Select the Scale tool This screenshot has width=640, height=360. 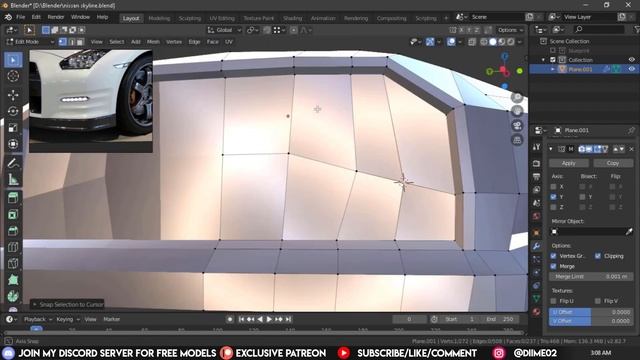(x=13, y=127)
